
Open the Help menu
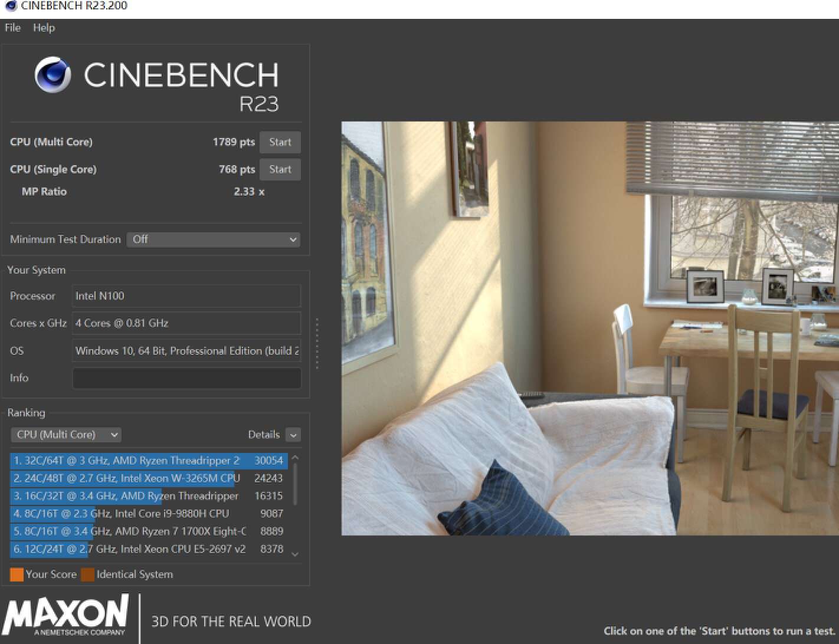click(x=44, y=28)
